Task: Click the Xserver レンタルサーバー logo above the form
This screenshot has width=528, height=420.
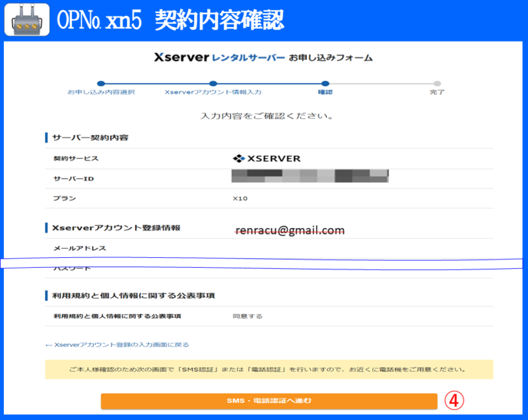Action: (220, 57)
